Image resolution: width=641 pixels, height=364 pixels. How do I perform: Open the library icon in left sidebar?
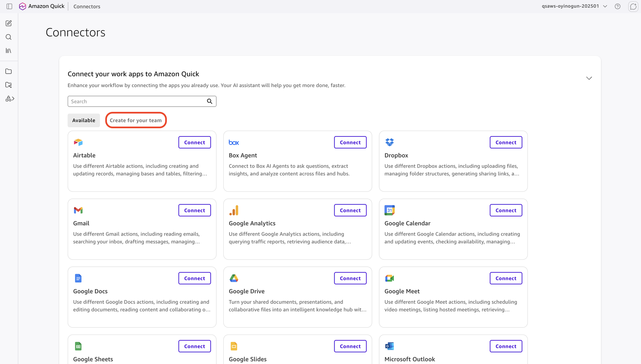coord(9,51)
